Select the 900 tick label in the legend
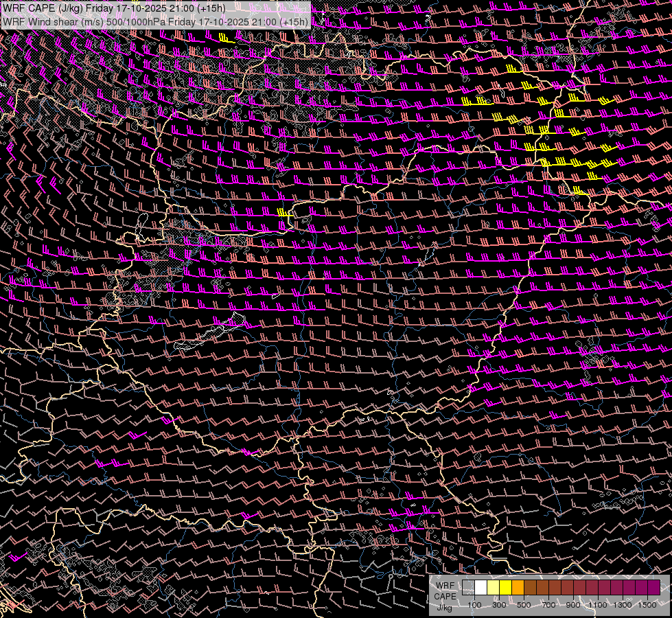The height and width of the screenshot is (618, 672). coord(573,605)
